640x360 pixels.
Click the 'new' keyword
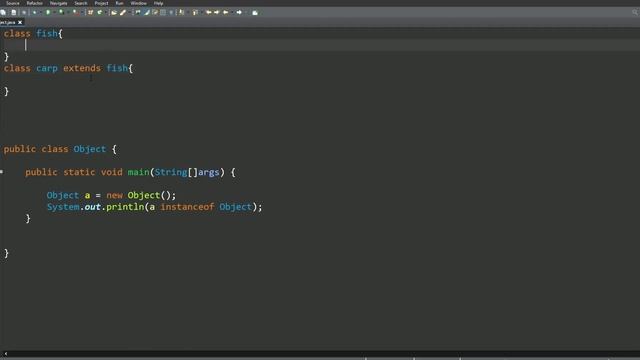coord(114,195)
